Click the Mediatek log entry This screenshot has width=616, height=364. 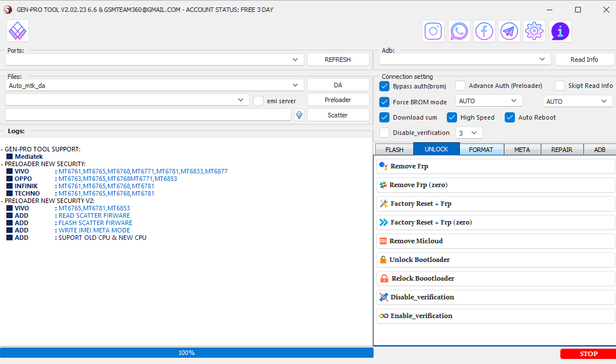[x=25, y=156]
